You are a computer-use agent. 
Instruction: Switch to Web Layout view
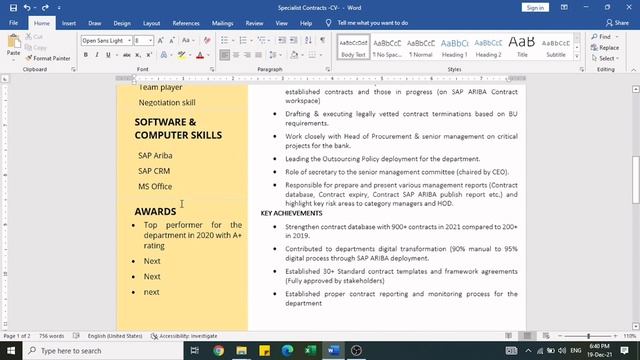(x=546, y=336)
